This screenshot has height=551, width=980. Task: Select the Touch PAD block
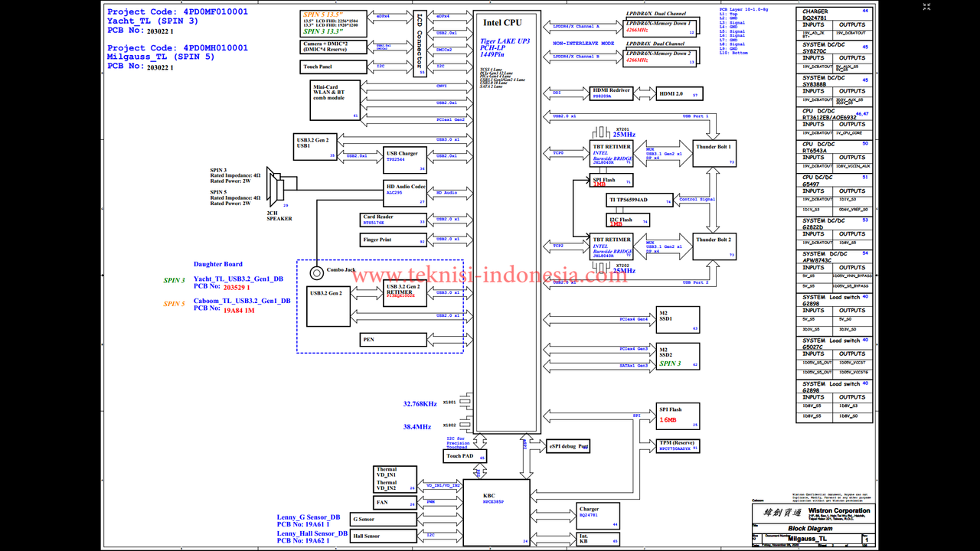pos(465,456)
